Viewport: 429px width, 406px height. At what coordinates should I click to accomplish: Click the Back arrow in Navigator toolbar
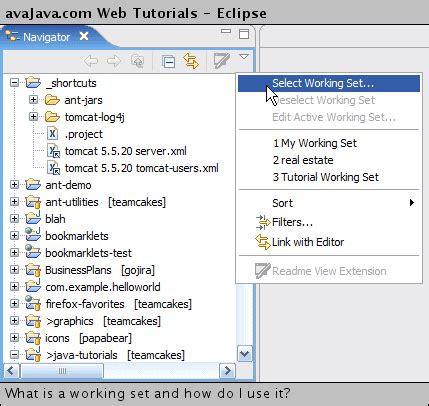91,61
